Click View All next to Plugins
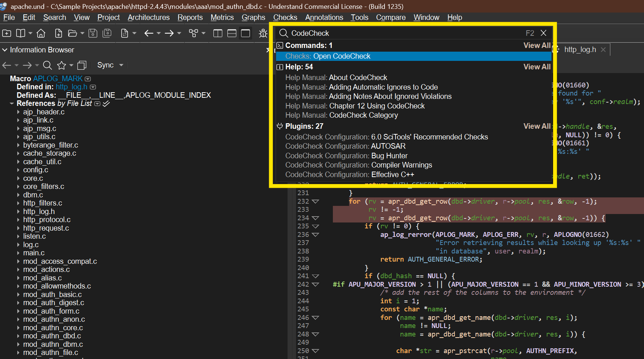Image resolution: width=644 pixels, height=359 pixels. tap(537, 126)
